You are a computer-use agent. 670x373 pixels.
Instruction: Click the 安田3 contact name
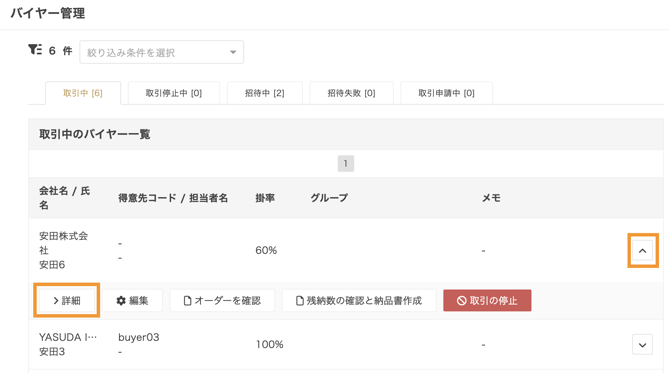pyautogui.click(x=52, y=352)
